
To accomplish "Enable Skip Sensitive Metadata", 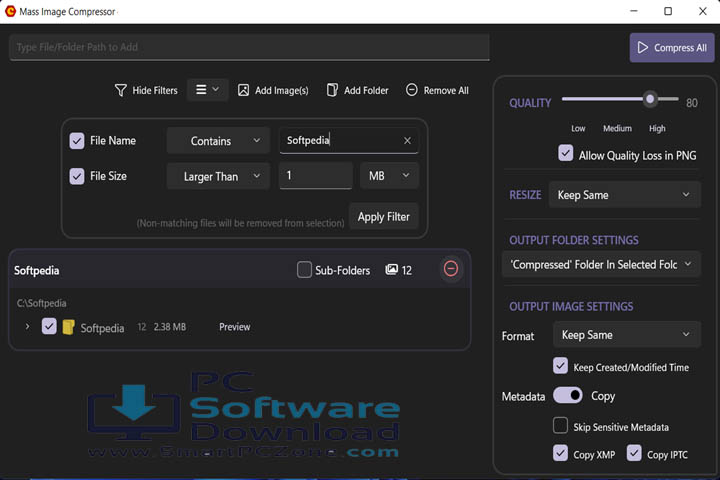I will pos(560,425).
